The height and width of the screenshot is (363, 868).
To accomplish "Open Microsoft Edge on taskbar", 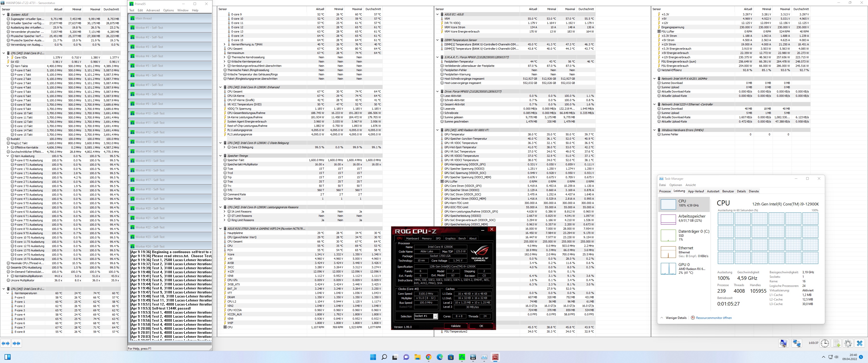I will point(439,357).
